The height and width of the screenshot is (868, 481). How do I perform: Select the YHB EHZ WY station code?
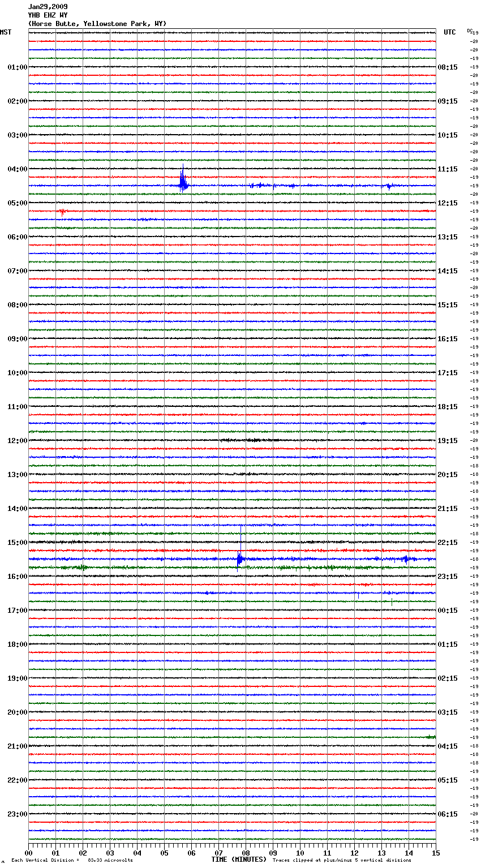[x=48, y=15]
